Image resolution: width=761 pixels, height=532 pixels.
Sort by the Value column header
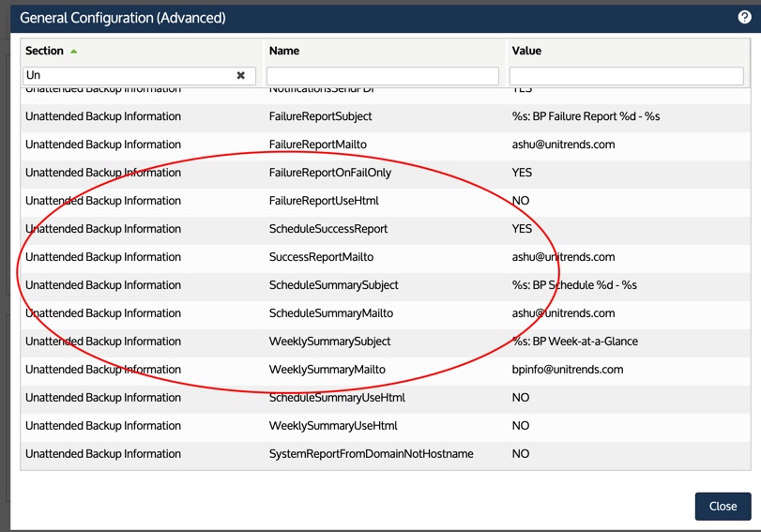[526, 51]
